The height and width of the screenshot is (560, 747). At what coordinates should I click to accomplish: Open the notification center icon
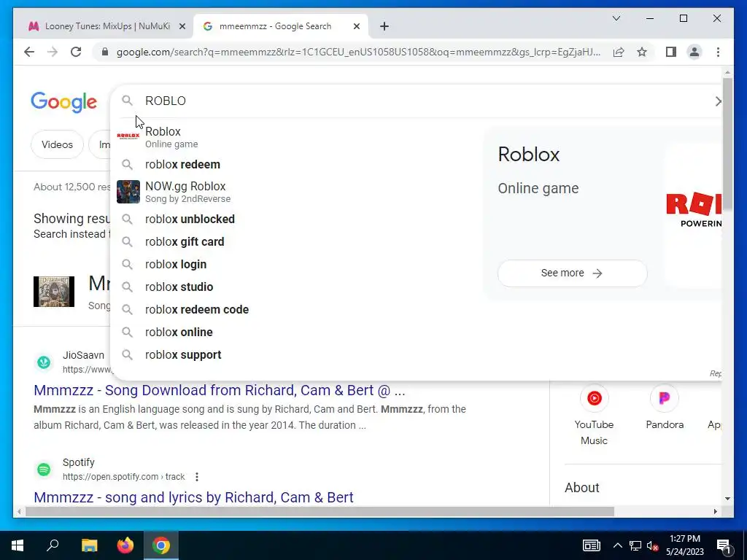724,546
